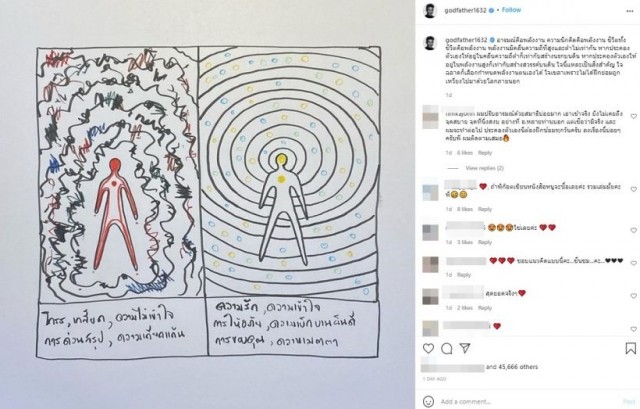Save post with bookmark icon

point(631,348)
